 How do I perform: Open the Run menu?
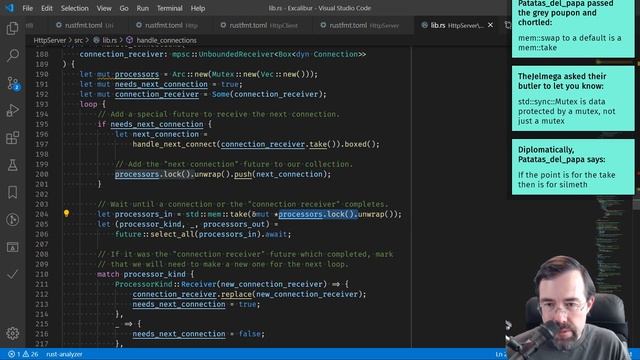(x=142, y=8)
